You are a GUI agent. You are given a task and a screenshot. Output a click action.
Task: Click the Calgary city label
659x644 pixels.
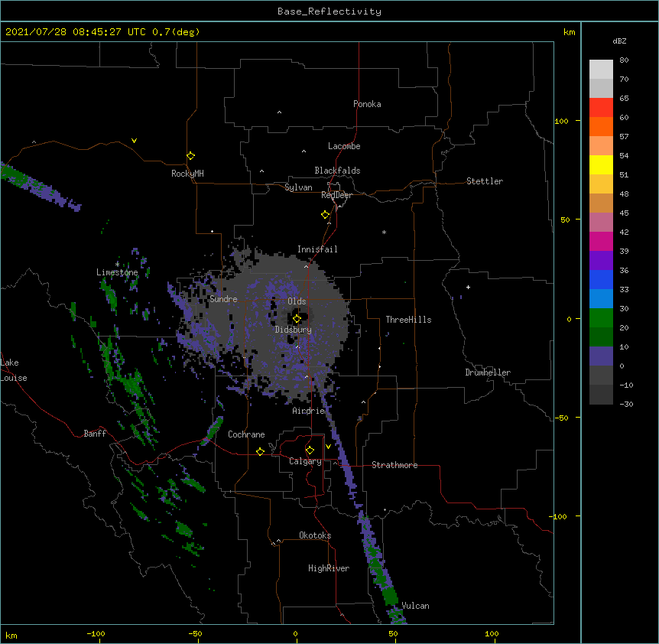(x=305, y=461)
